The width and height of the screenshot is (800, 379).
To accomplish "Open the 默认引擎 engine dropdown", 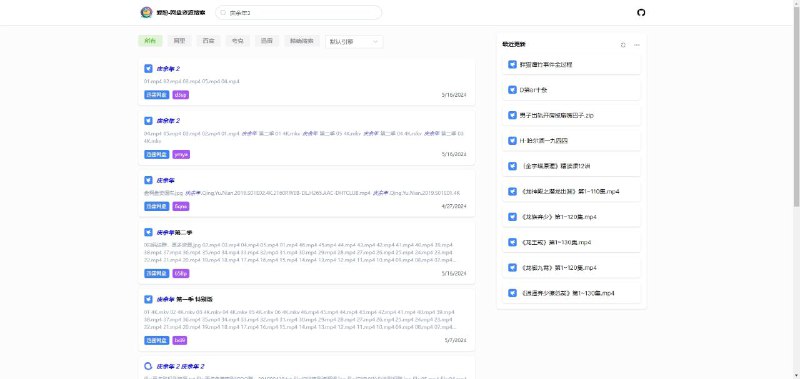I will 354,42.
